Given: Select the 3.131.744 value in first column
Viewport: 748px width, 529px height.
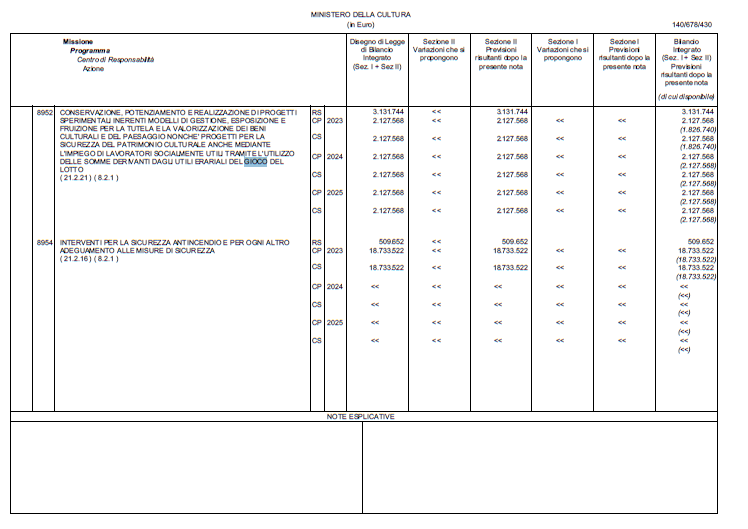Looking at the screenshot, I should [388, 112].
